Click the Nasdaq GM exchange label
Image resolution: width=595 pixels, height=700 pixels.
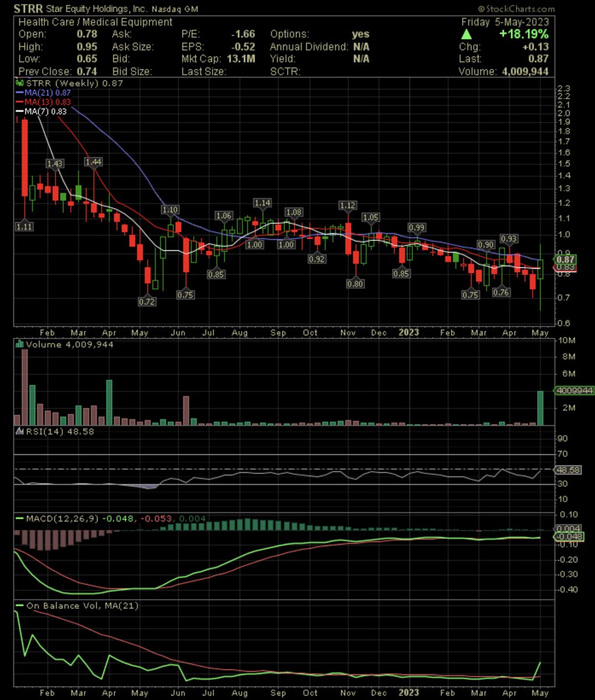174,9
